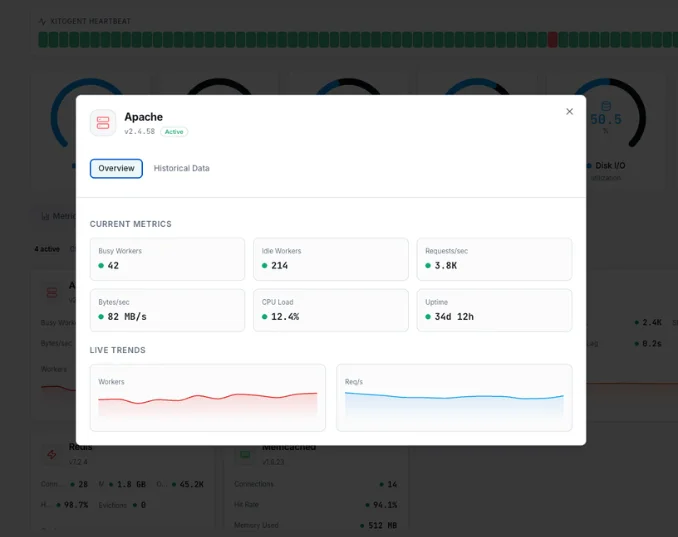Click the Current Metrics heading

(131, 224)
